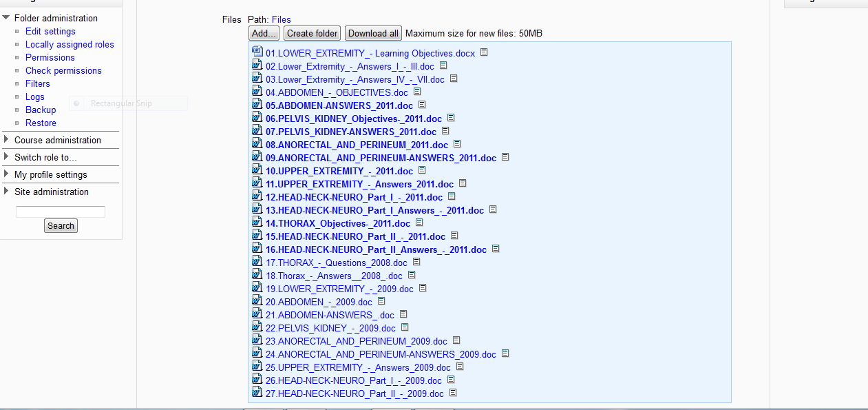The image size is (868, 410).
Task: Click menu icon for 15.HEAD-NECK-NEURO_Part_II_-_2011.doc
Action: coord(454,236)
